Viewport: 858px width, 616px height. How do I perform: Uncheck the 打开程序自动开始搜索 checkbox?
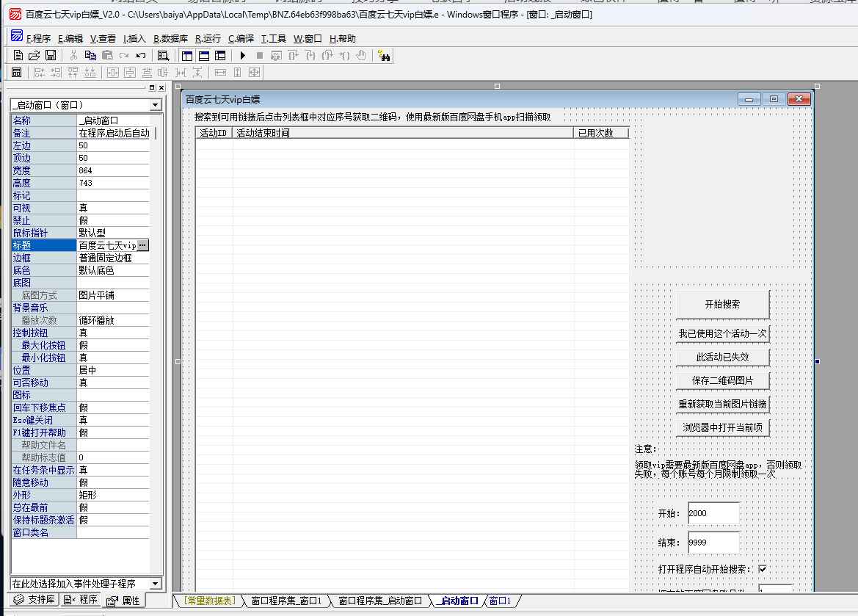(762, 569)
